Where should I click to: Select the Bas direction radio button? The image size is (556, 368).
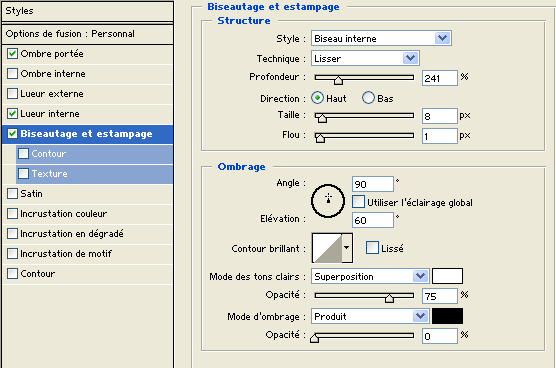tap(368, 97)
